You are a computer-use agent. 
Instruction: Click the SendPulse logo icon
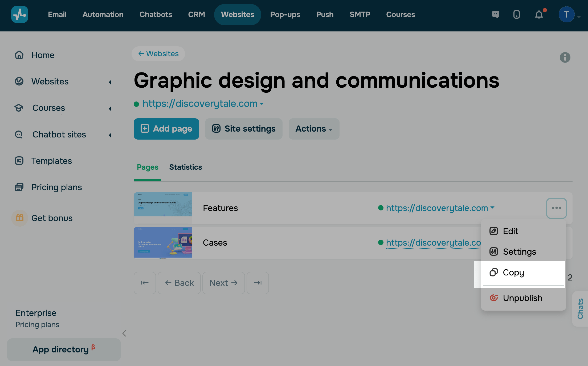(20, 14)
